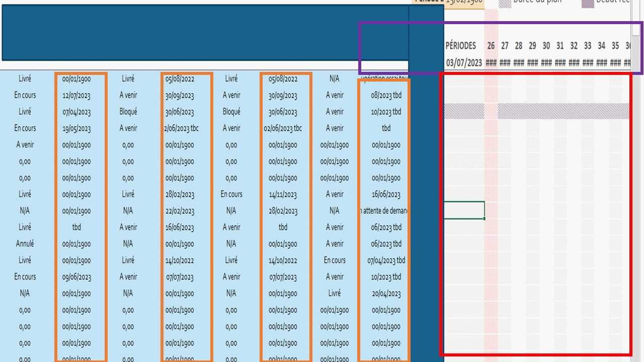Click the standalone tbd cell below 10/2023 tbd
The width and height of the screenshot is (644, 362).
386,128
